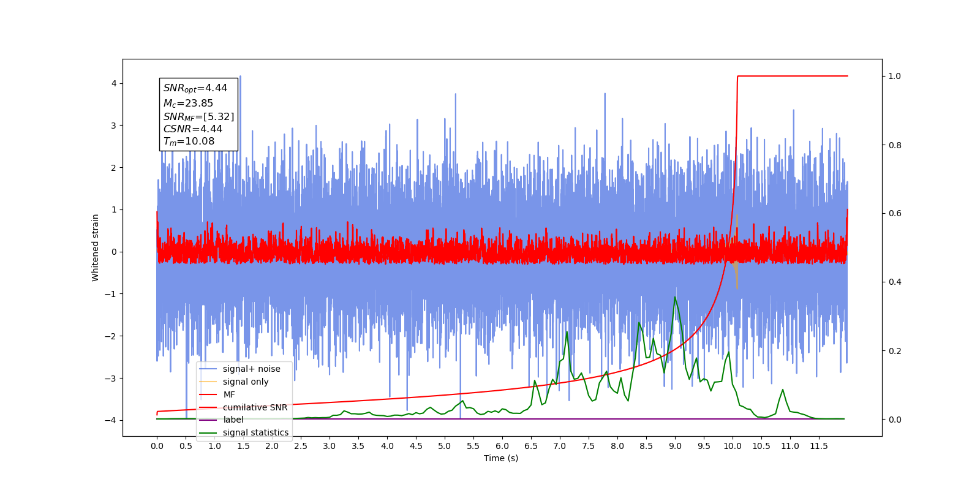Click the SNRopt=4.44 annotation text
The image size is (980, 490).
coord(195,88)
